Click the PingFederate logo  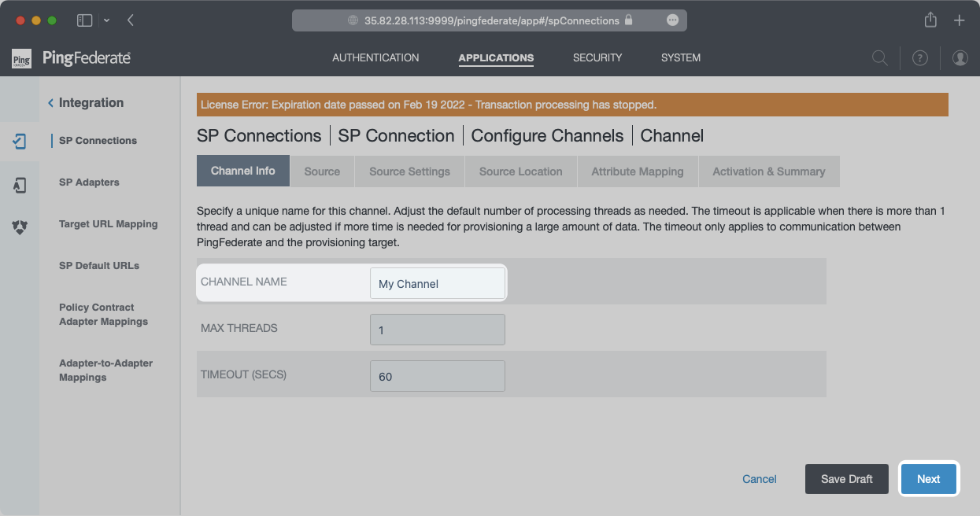(x=71, y=58)
